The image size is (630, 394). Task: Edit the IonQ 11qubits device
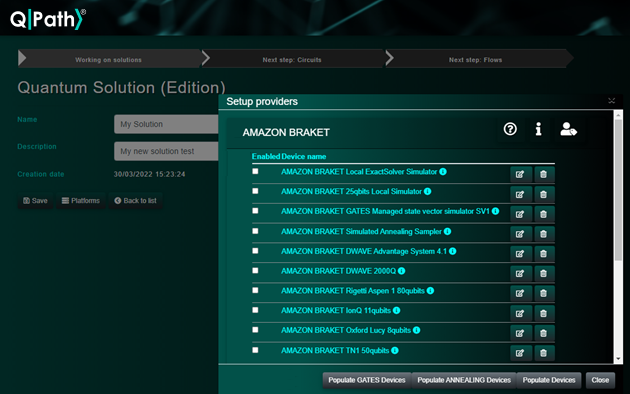(x=520, y=313)
